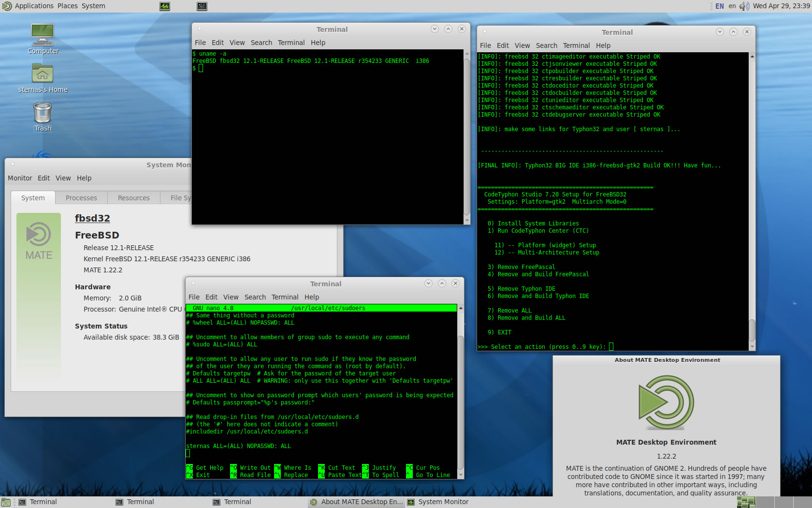
Task: Click the second Terminal button in the taskbar
Action: tap(161, 502)
